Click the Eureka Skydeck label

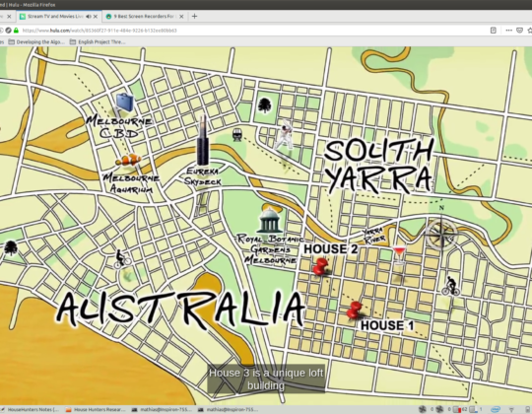click(x=203, y=176)
